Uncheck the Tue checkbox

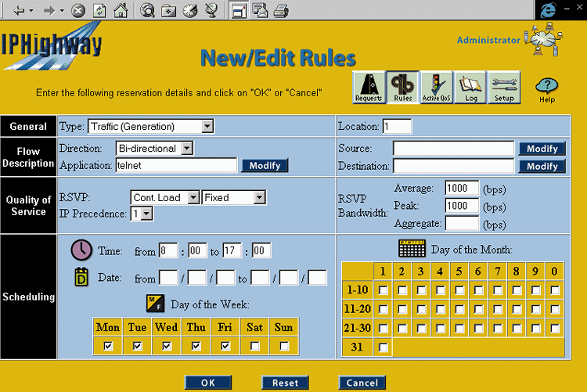(x=137, y=346)
